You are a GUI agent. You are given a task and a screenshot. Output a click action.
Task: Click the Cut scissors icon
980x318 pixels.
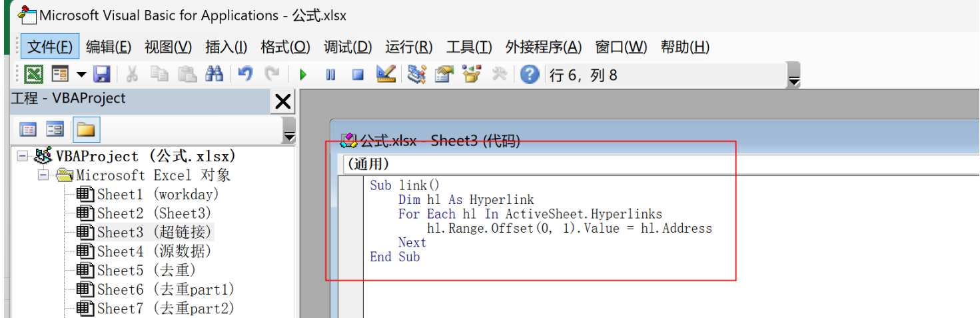132,74
